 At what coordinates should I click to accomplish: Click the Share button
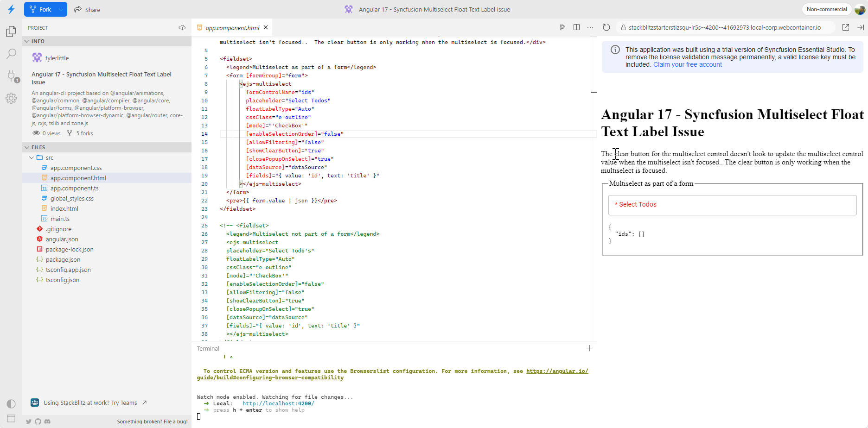87,9
